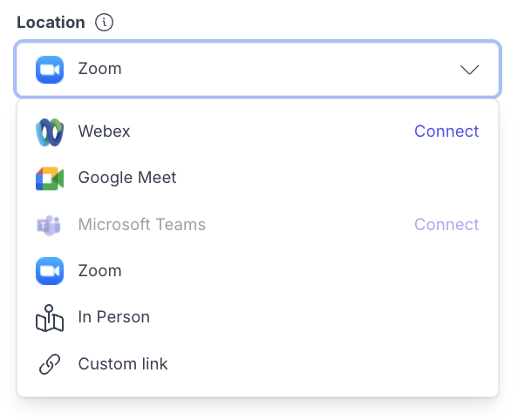Click the Webex logo icon
The image size is (518, 420).
pyautogui.click(x=50, y=132)
